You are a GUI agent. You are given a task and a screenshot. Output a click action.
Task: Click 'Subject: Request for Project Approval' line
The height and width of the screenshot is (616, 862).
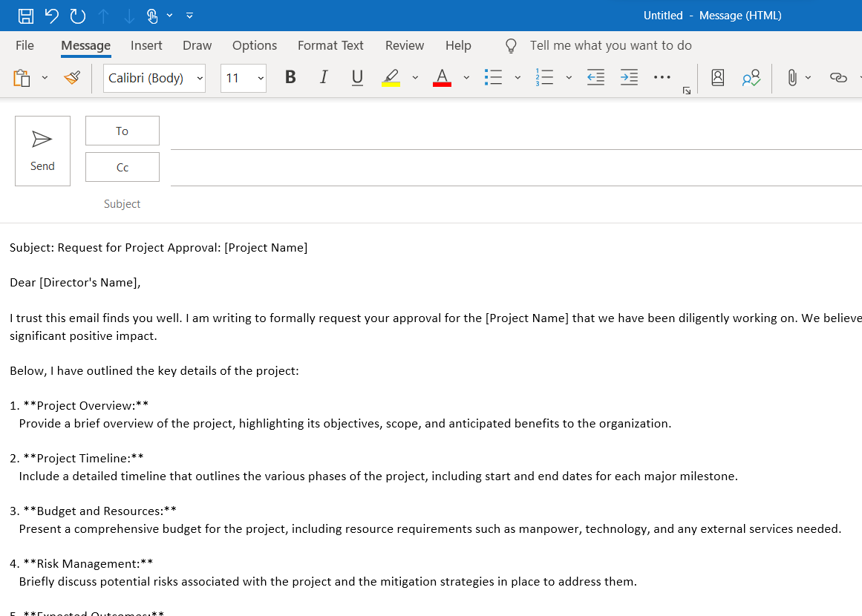tap(158, 248)
